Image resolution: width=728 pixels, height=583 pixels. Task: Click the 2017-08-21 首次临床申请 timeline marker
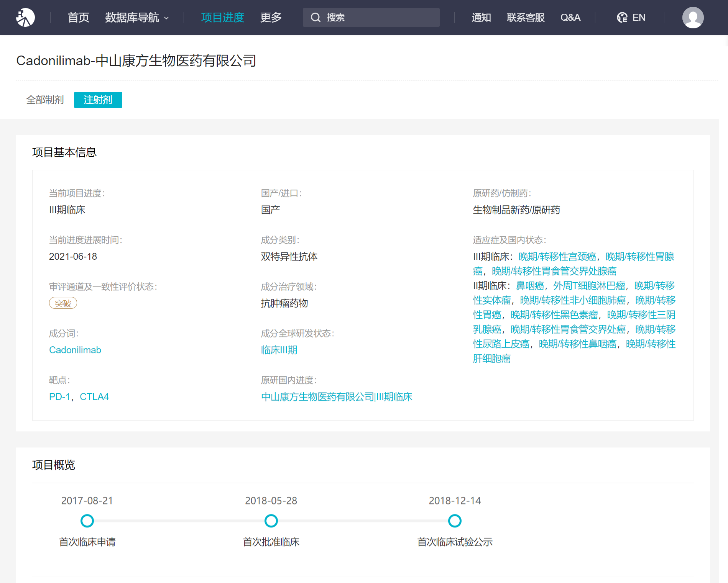point(87,521)
